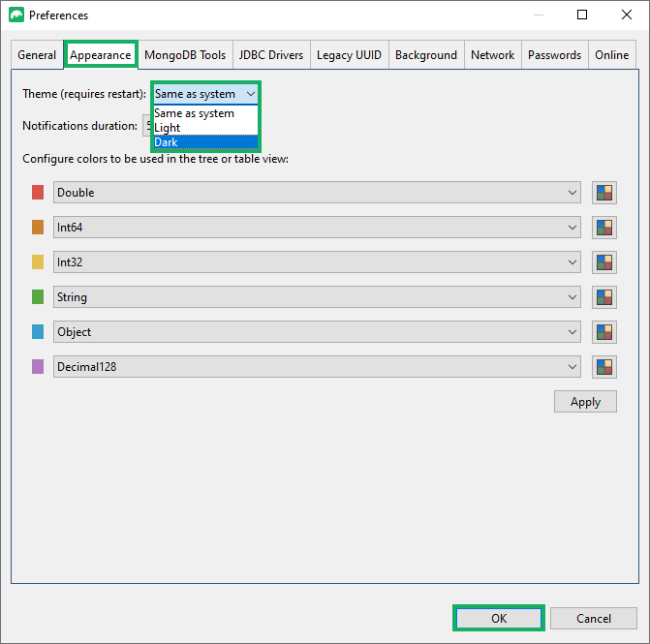Switch to the General tab
This screenshot has width=650, height=644.
point(37,55)
